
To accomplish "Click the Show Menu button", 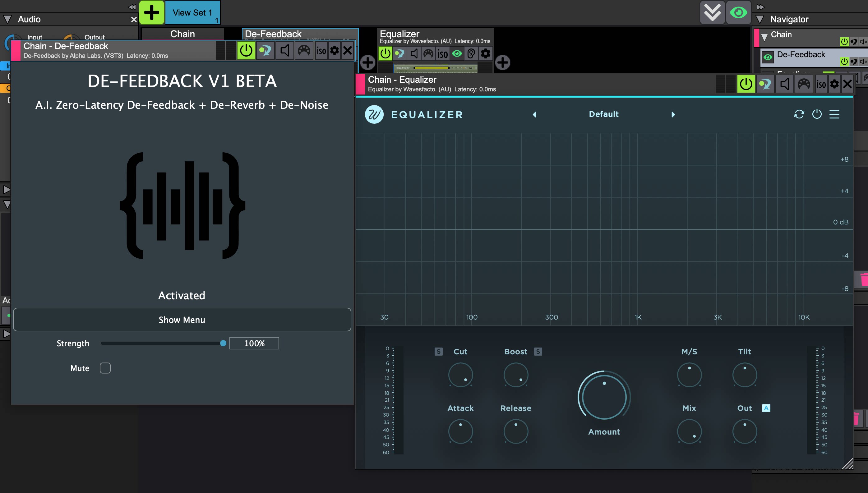I will click(182, 320).
